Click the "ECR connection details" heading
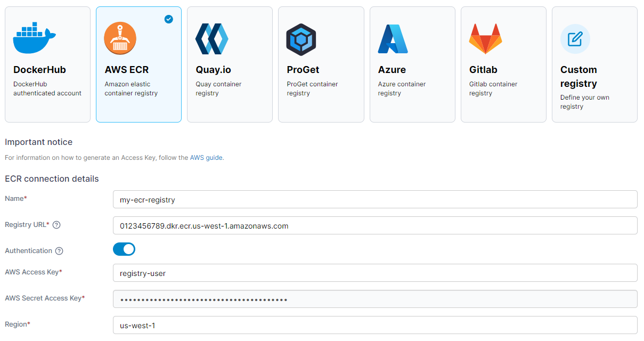This screenshot has width=644, height=341. click(52, 179)
